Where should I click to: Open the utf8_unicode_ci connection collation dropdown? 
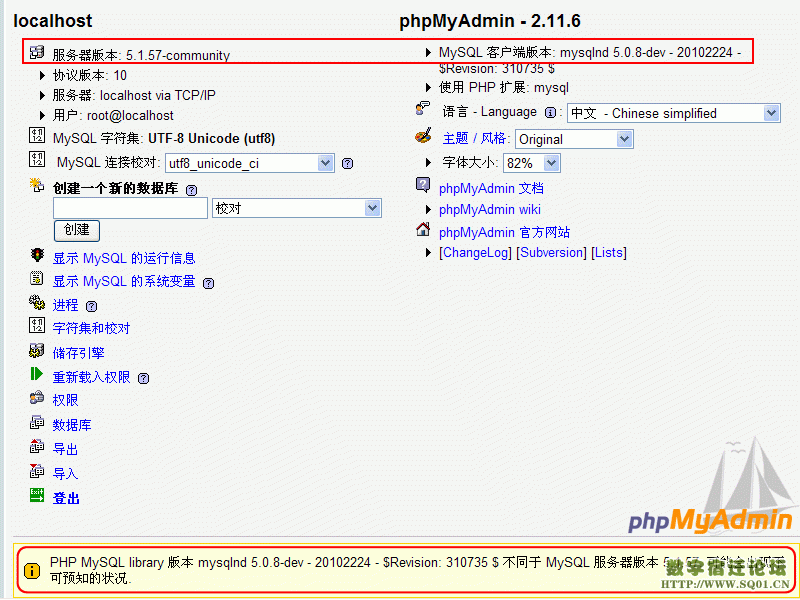click(250, 163)
